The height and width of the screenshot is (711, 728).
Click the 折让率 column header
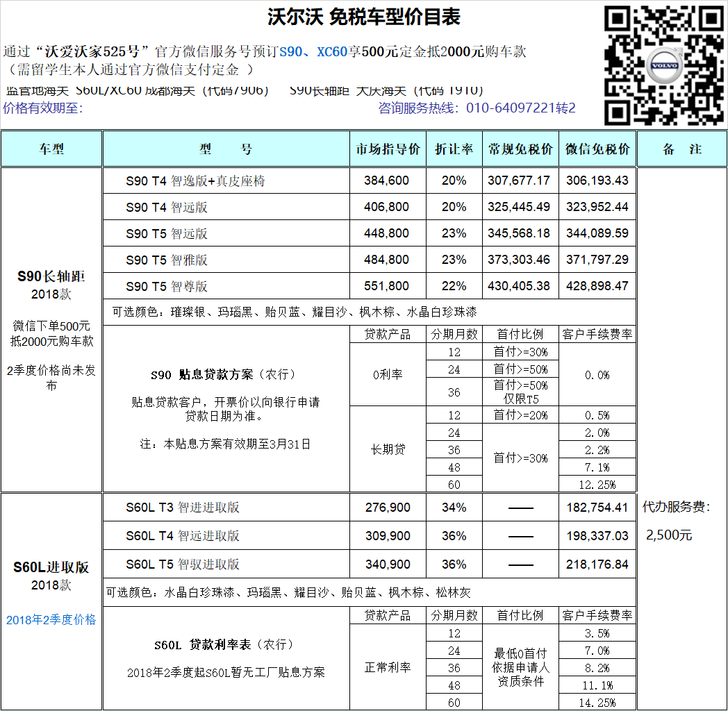pyautogui.click(x=454, y=149)
